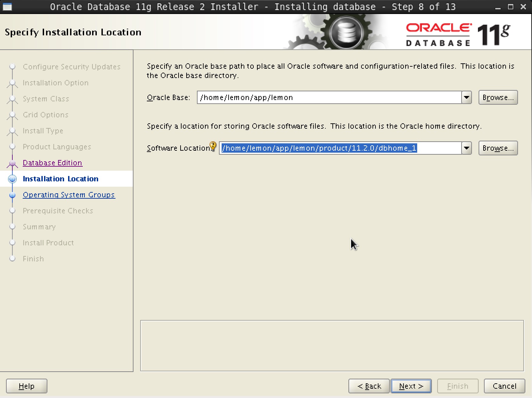Click into the Oracle Base path field
Viewport: 532px width, 398px height.
tap(329, 98)
